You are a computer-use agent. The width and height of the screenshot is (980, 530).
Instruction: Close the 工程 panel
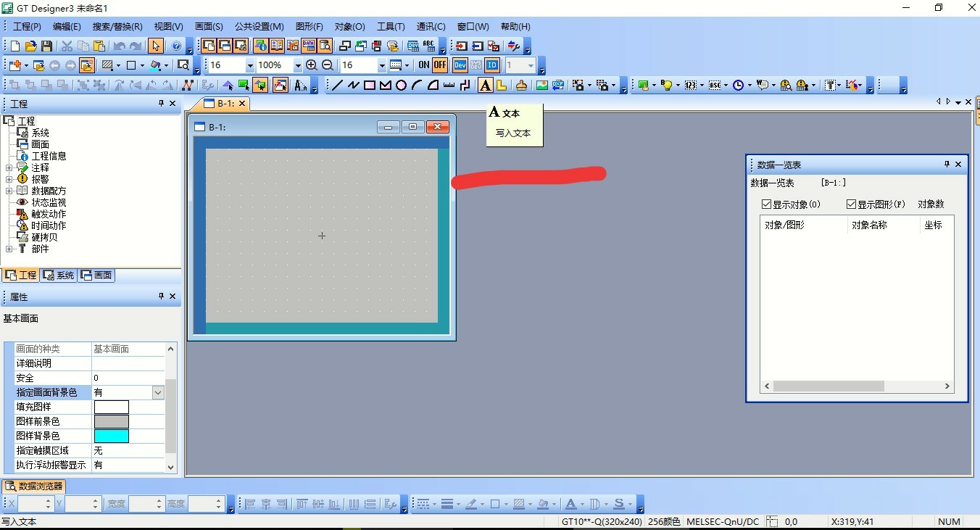pos(173,104)
